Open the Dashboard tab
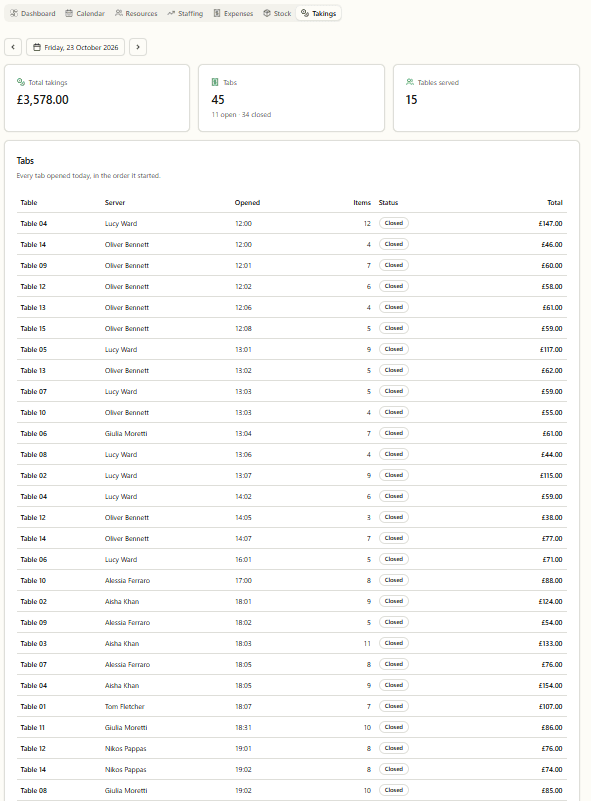 33,13
